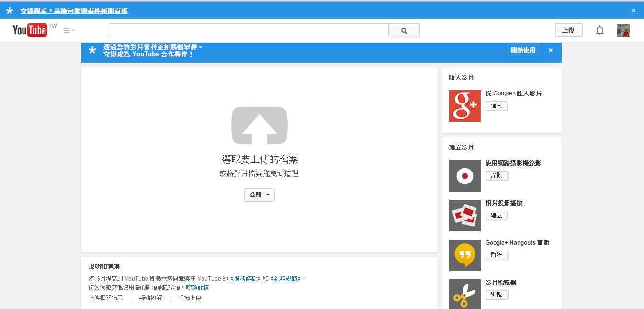Click the 匯入 button
This screenshot has width=644, height=309.
496,106
